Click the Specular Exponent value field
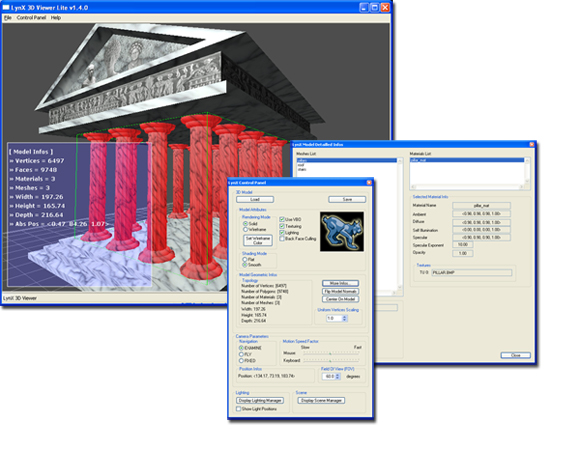The width and height of the screenshot is (580, 451). (462, 245)
